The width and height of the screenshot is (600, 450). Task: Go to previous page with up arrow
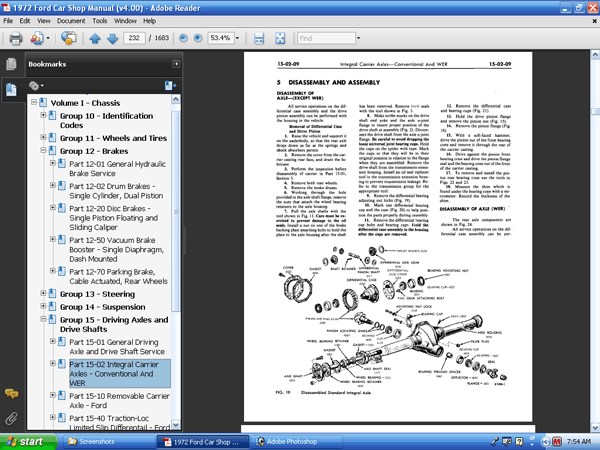point(96,38)
